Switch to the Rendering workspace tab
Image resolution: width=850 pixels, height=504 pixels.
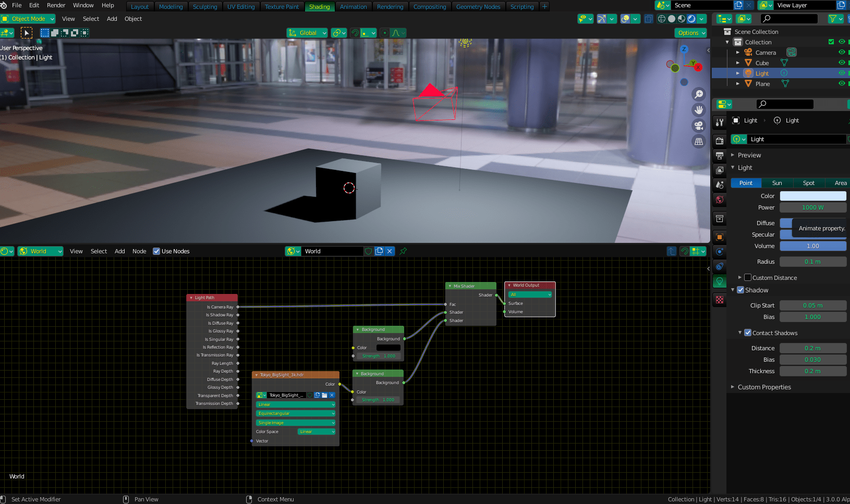[390, 6]
